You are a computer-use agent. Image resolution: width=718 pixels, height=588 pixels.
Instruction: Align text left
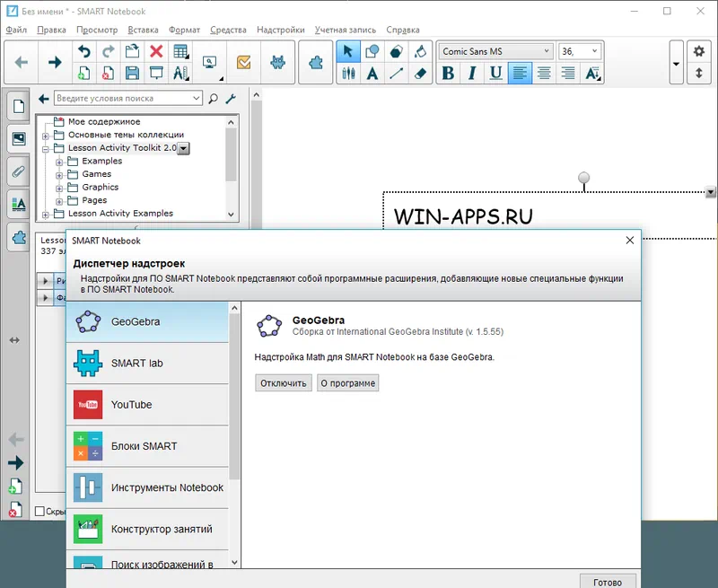(x=520, y=73)
